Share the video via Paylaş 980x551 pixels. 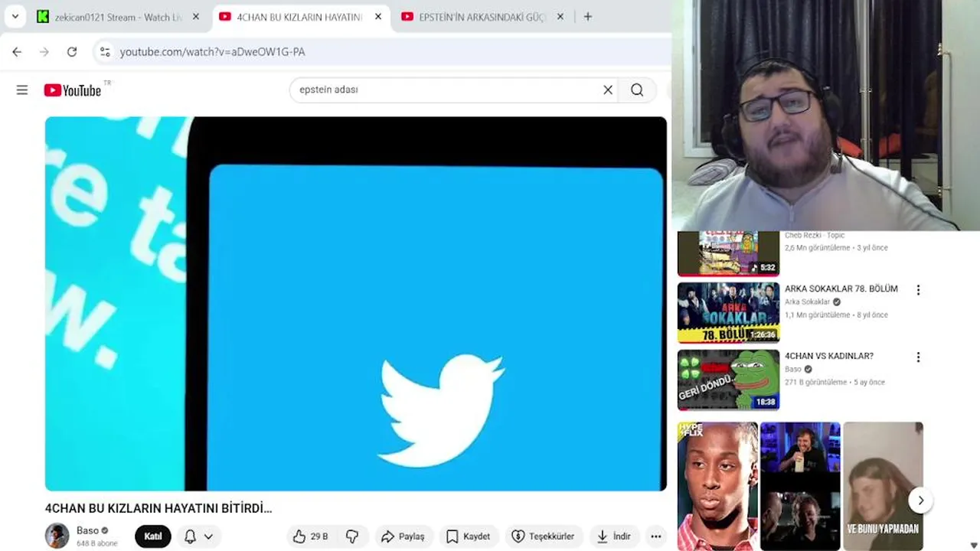pyautogui.click(x=403, y=536)
